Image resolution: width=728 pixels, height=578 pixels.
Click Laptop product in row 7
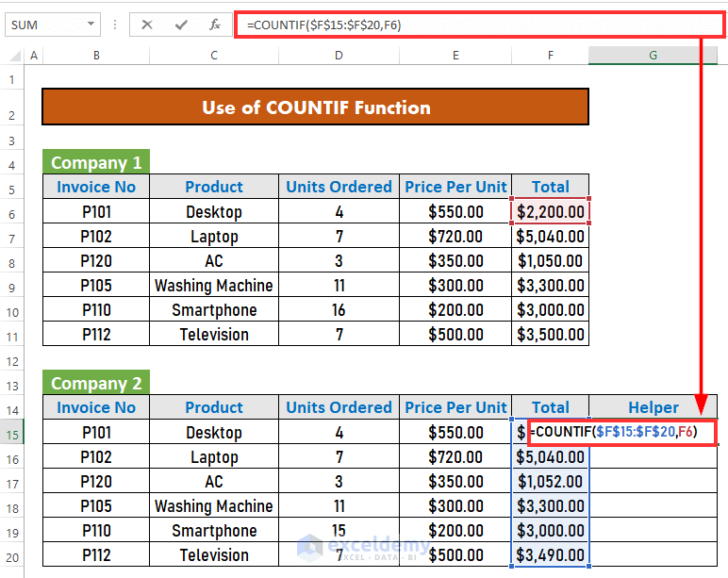coord(214,237)
